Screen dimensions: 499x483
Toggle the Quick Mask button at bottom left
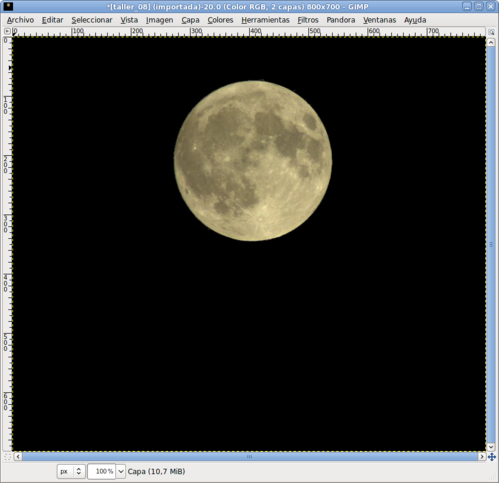click(x=7, y=457)
